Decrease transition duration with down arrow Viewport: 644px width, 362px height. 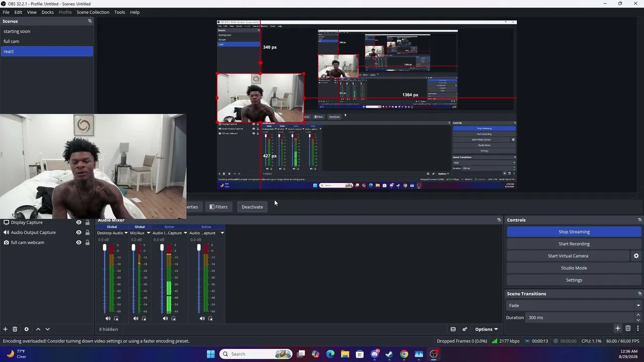point(638,320)
